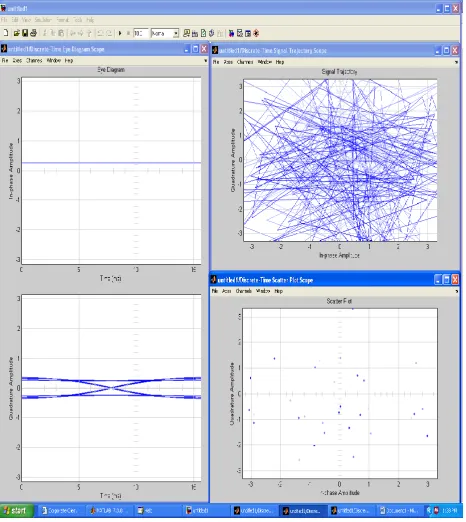466x522 pixels.
Task: Open Axes menu in Eye Diagram Scope
Action: point(17,61)
